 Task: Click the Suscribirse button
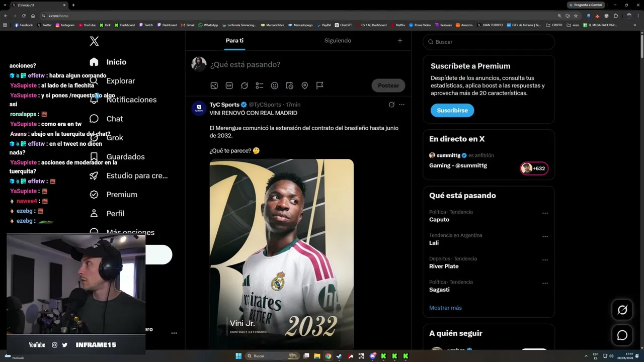pos(452,110)
